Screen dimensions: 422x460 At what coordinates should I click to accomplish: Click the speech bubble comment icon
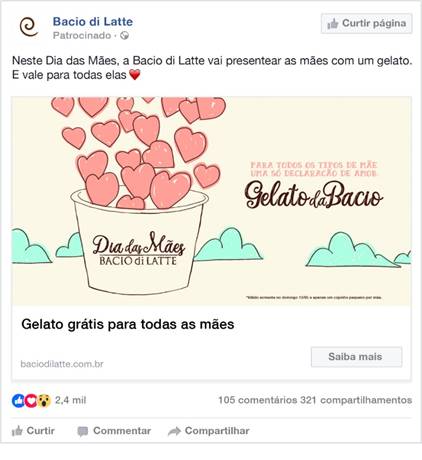tap(82, 431)
